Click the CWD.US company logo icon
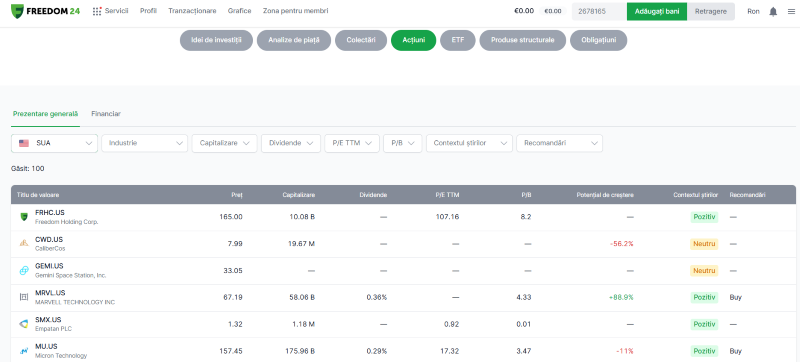This screenshot has width=800, height=362. pyautogui.click(x=23, y=244)
